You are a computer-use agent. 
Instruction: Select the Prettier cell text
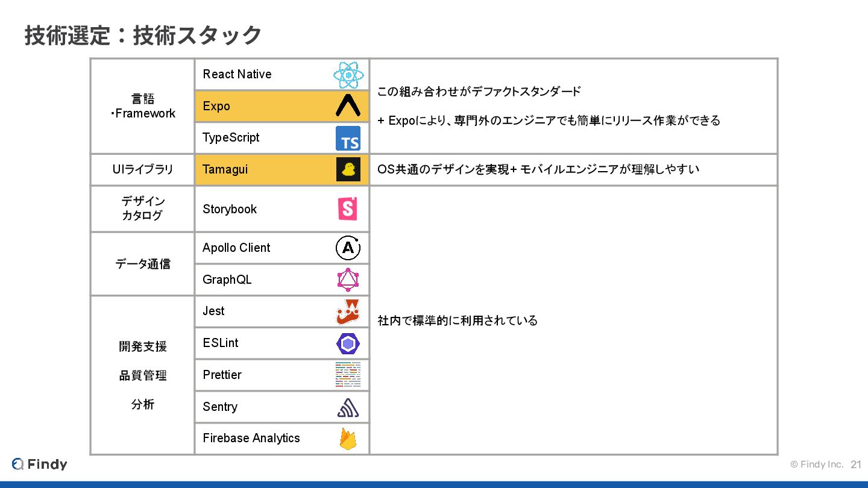222,375
